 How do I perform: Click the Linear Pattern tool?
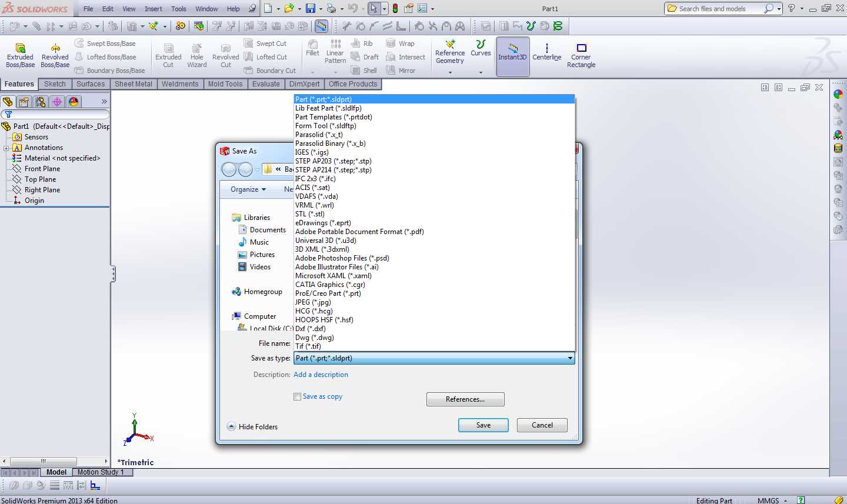pyautogui.click(x=335, y=52)
